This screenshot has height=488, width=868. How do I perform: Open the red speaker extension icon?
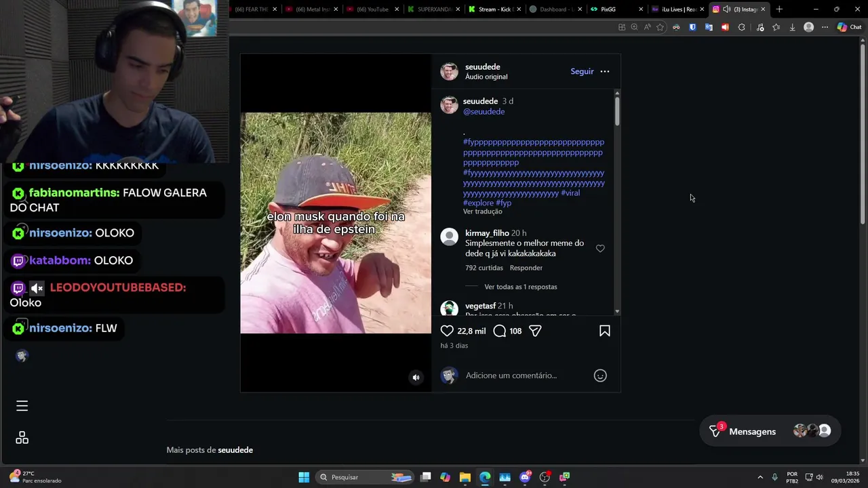(x=725, y=27)
